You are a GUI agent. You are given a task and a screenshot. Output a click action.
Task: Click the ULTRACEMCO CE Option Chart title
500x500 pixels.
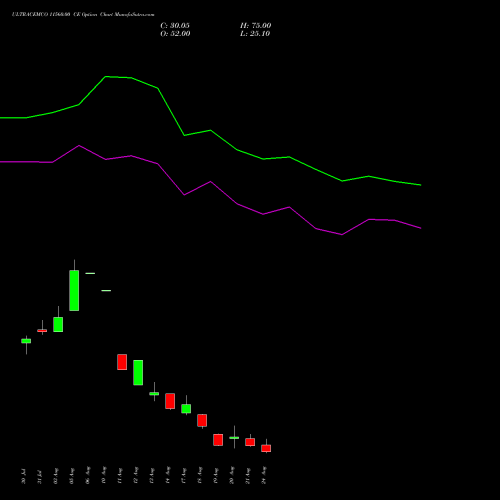pos(83,14)
